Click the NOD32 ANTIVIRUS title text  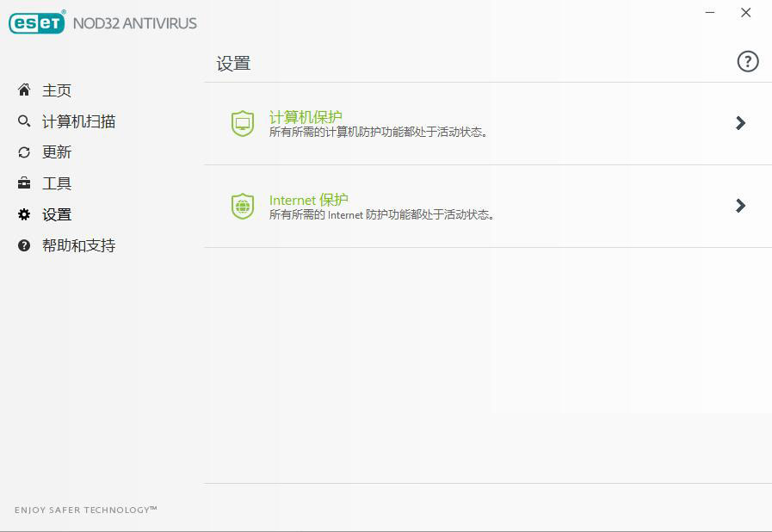coord(135,23)
